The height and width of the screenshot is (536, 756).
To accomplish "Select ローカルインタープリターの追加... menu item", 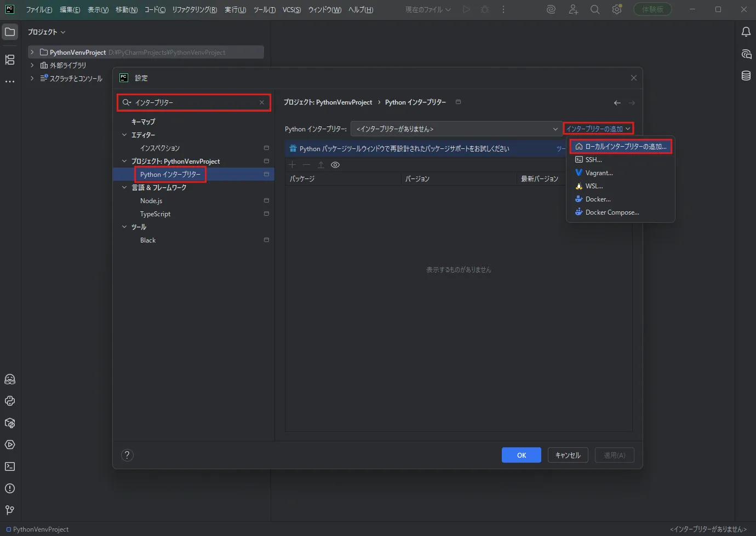I will (621, 147).
